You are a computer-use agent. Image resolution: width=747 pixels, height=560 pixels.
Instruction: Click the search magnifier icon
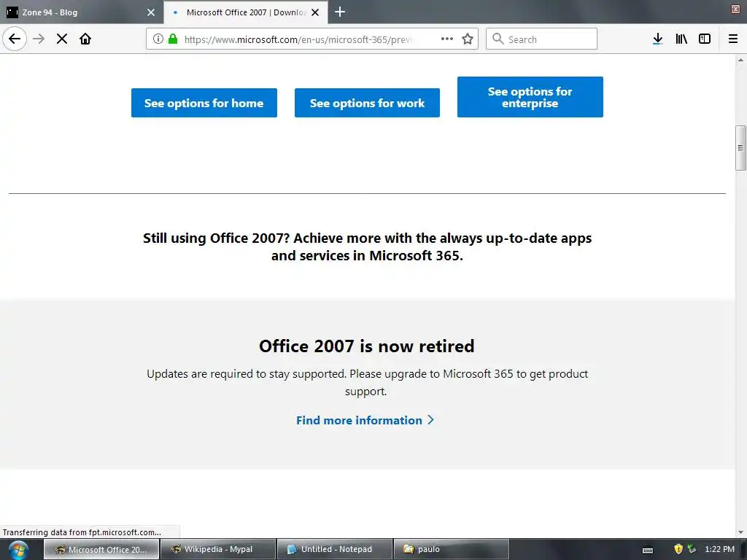coord(498,39)
